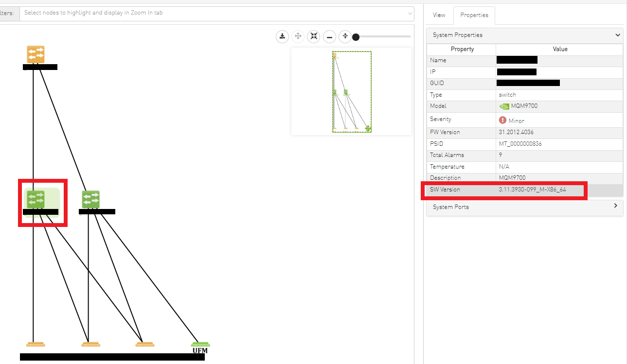Select the Properties tab
This screenshot has width=627, height=364.
(x=474, y=15)
